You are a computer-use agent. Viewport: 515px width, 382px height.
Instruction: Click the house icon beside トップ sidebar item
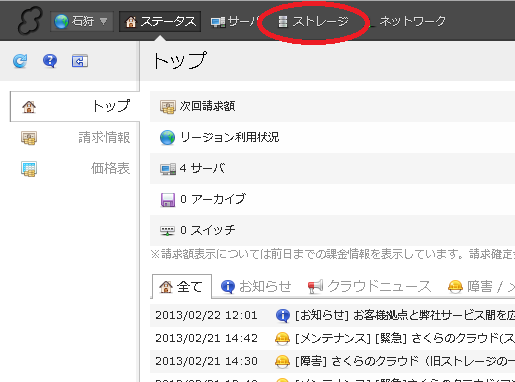point(29,107)
